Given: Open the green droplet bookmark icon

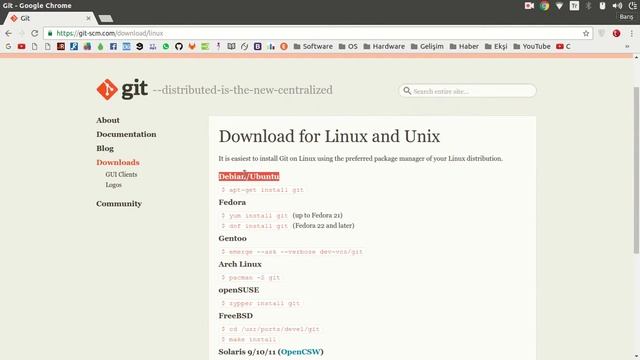Looking at the screenshot, I should pyautogui.click(x=100, y=47).
